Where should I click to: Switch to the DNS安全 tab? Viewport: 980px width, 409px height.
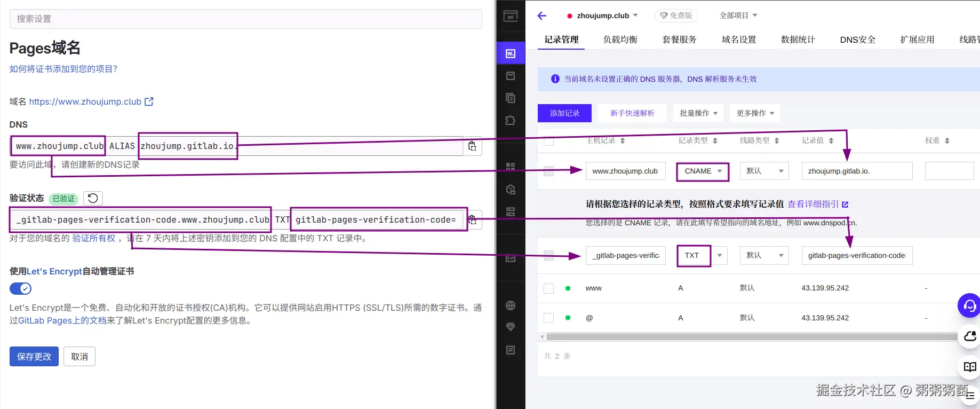click(858, 40)
